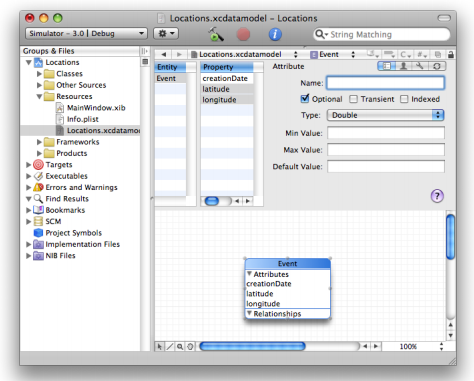Click the Bookmarks book icon
The height and width of the screenshot is (381, 474).
click(38, 210)
